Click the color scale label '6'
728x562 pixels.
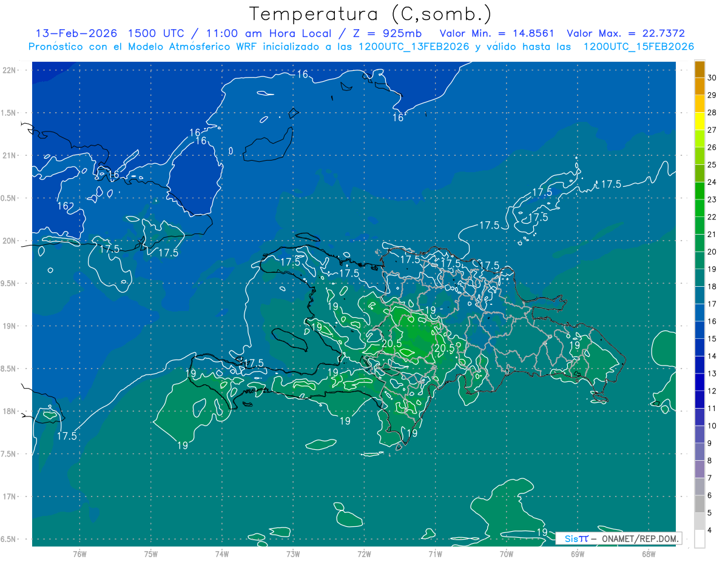710,495
